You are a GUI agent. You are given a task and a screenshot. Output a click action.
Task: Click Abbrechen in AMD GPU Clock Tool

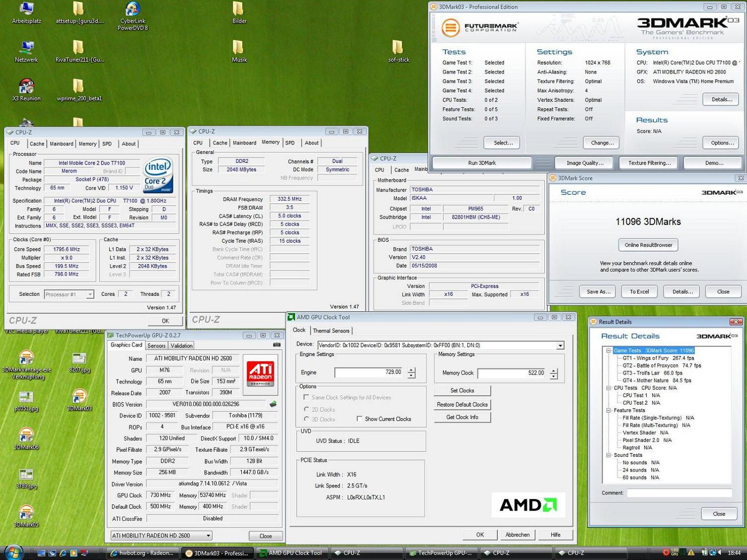[x=517, y=535]
